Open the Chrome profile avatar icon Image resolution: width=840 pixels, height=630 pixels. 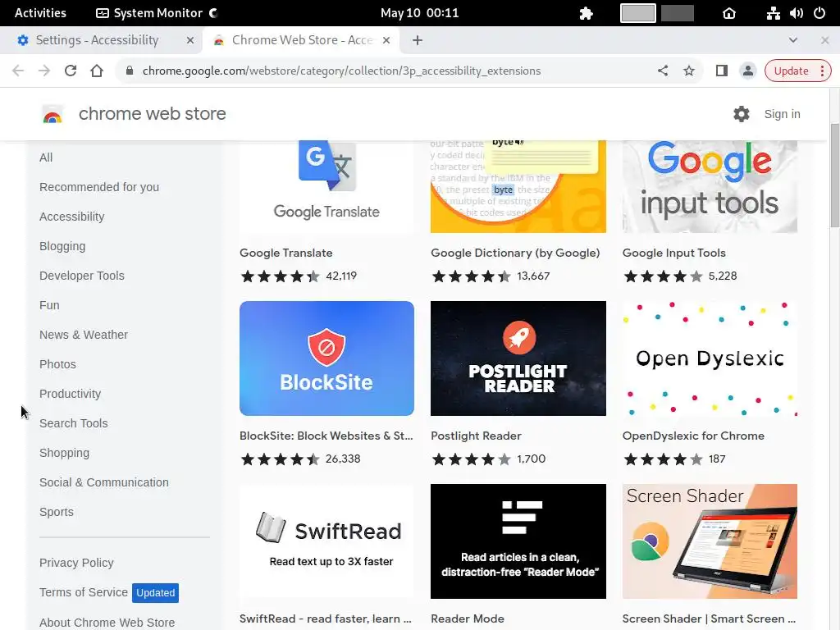click(748, 71)
